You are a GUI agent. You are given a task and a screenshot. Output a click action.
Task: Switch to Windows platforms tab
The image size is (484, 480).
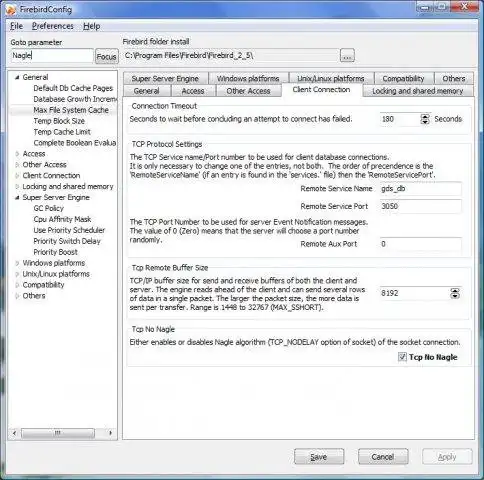248,79
